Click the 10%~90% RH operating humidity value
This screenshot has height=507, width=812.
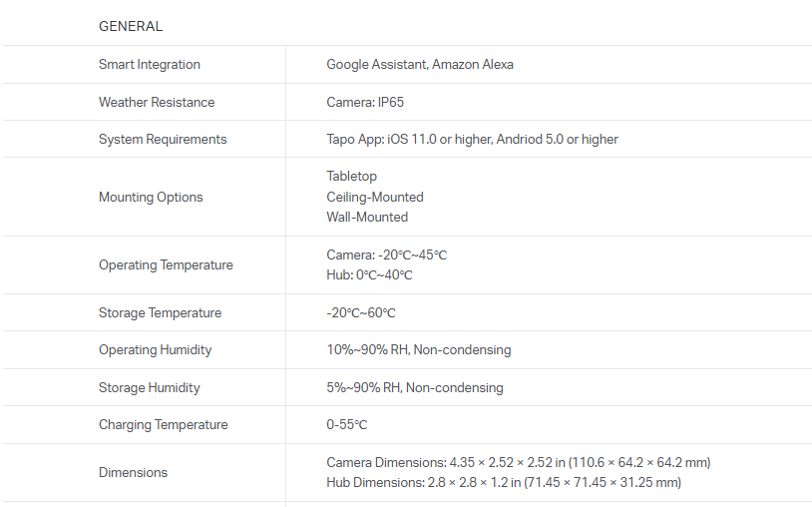click(419, 349)
